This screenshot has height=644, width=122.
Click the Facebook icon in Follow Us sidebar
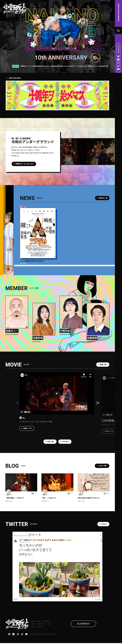coord(119,59)
